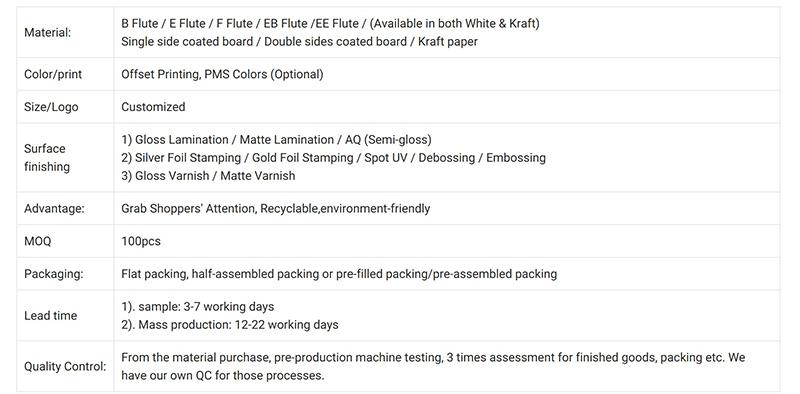The image size is (800, 394).
Task: Click the Quality Control: label
Action: coord(65,367)
